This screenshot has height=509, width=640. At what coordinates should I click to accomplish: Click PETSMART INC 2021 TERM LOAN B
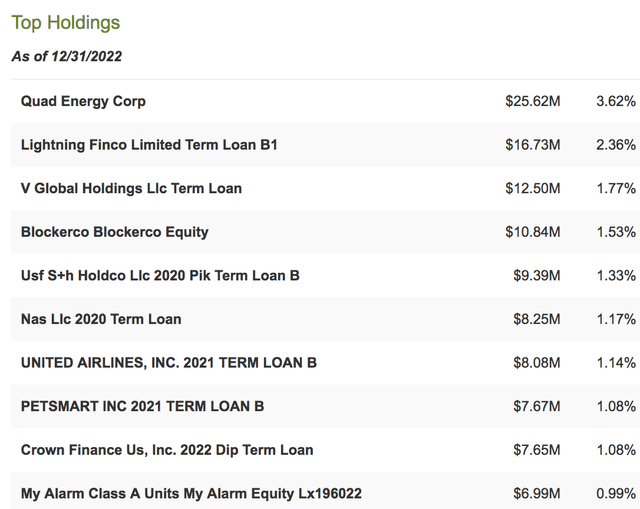(x=142, y=407)
